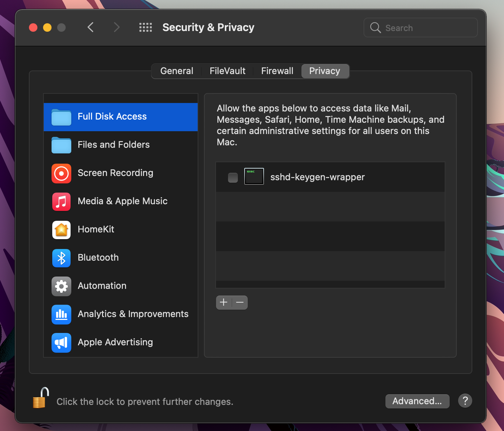Screen dimensions: 504x431
Task: Click the Bluetooth icon
Action: click(61, 258)
